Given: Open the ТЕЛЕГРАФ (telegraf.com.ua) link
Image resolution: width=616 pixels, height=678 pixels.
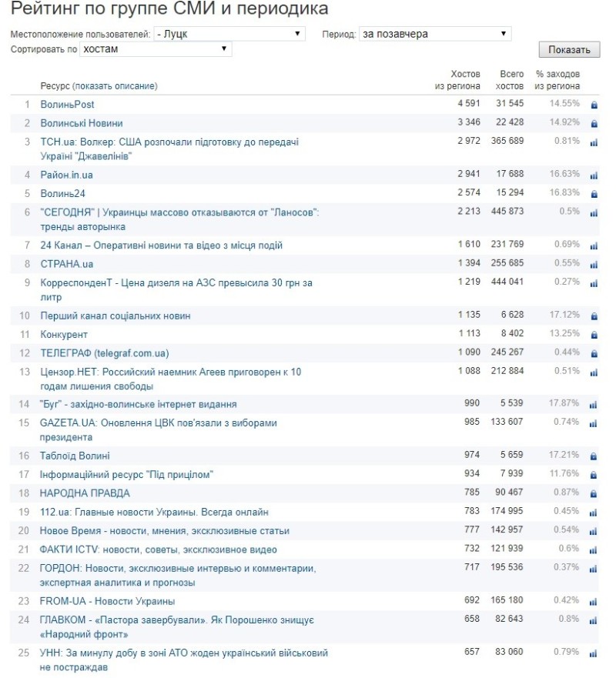Looking at the screenshot, I should pyautogui.click(x=104, y=353).
